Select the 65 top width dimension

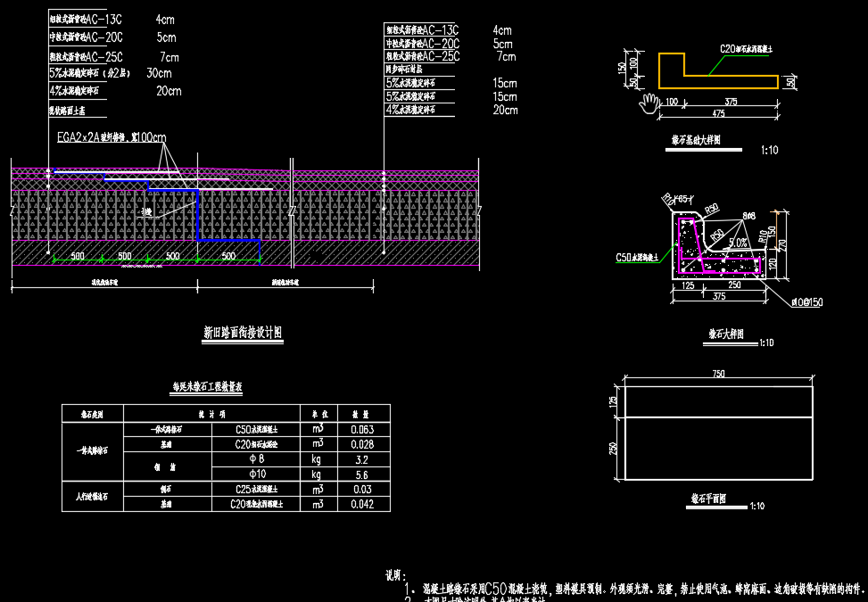tap(683, 199)
